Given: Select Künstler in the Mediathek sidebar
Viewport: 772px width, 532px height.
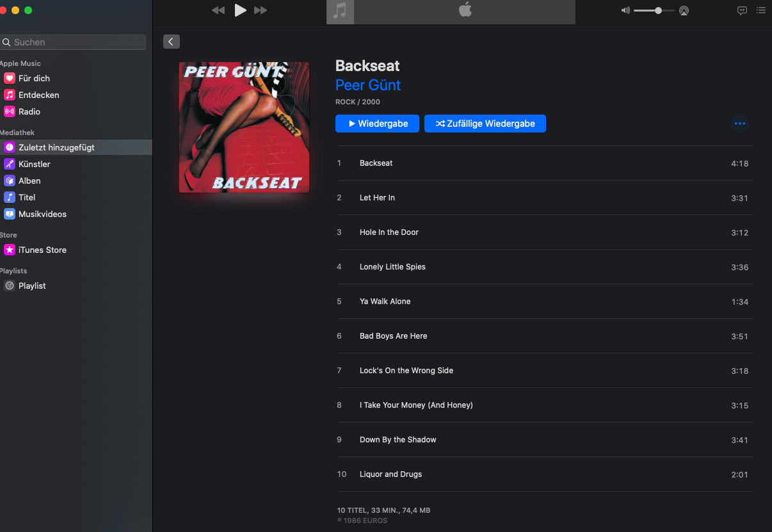Looking at the screenshot, I should click(34, 164).
